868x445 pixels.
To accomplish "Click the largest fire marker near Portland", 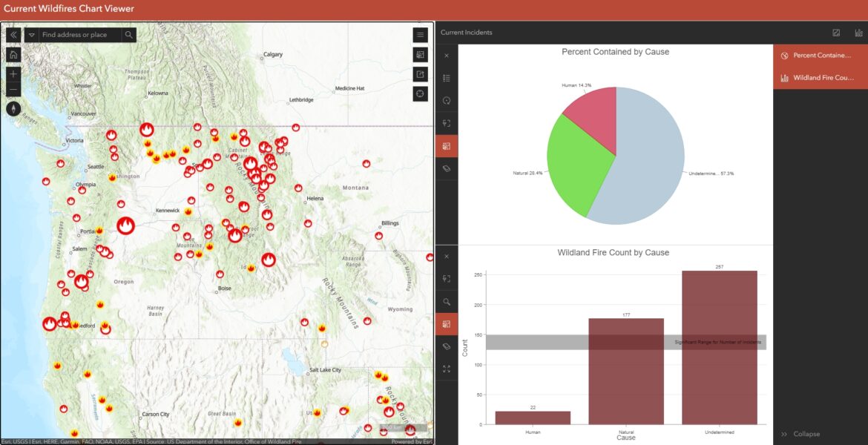I will 125,225.
